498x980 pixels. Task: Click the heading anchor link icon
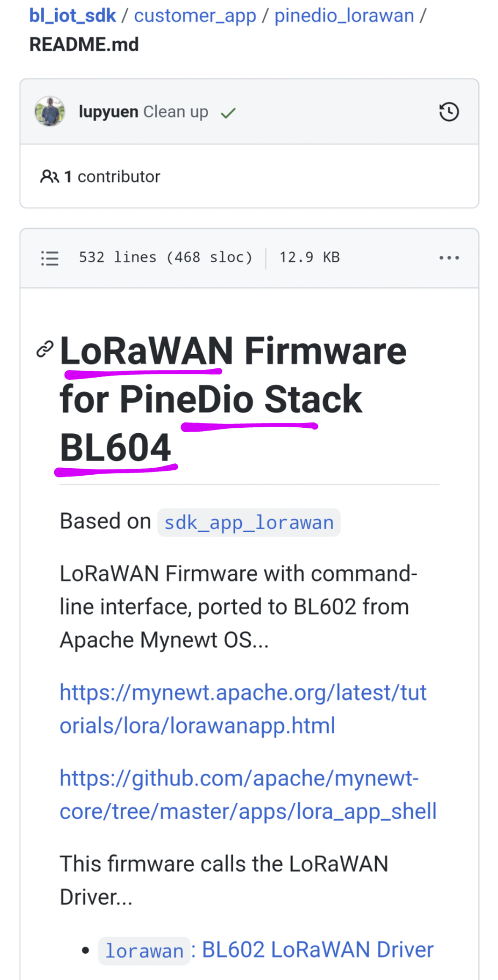coord(45,349)
